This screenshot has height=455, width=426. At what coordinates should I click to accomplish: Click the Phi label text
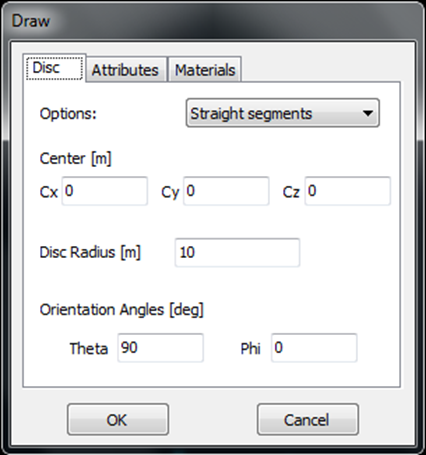tap(250, 349)
